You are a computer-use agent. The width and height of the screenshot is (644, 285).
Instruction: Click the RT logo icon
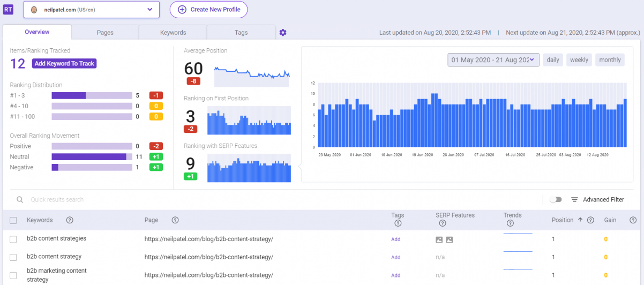[x=9, y=10]
